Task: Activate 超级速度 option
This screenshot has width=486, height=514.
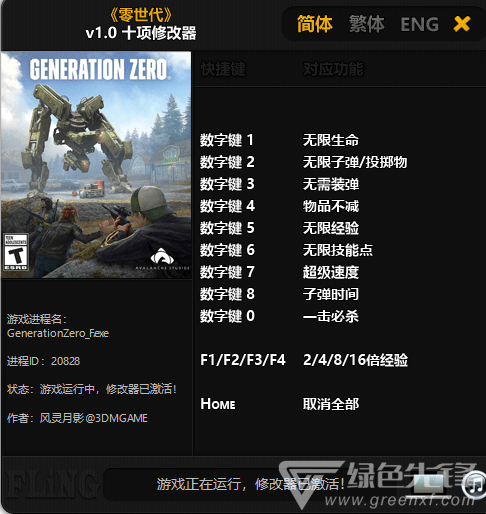Action: 331,272
